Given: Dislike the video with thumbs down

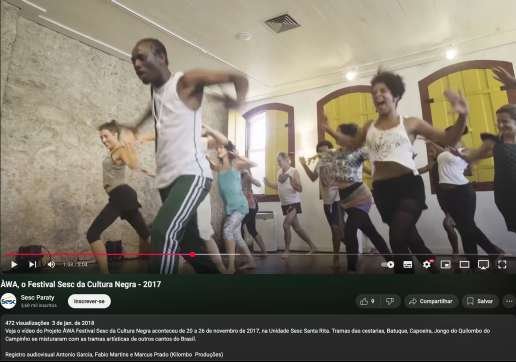Looking at the screenshot, I should coord(390,301).
